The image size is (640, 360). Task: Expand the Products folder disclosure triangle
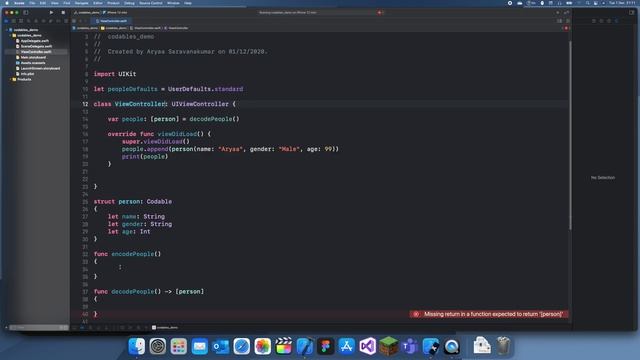point(10,79)
